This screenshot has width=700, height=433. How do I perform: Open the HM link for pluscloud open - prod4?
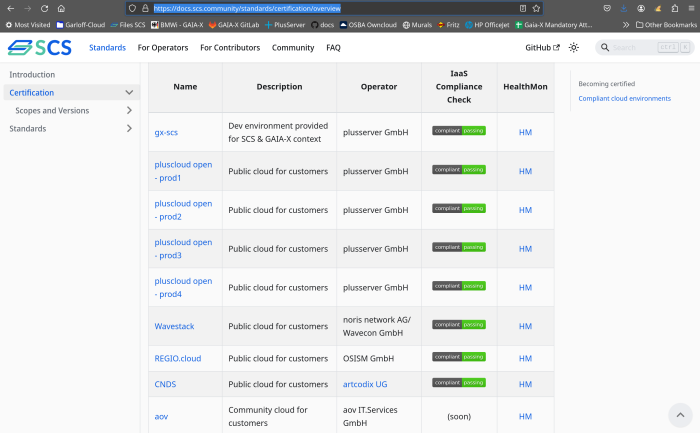click(525, 287)
